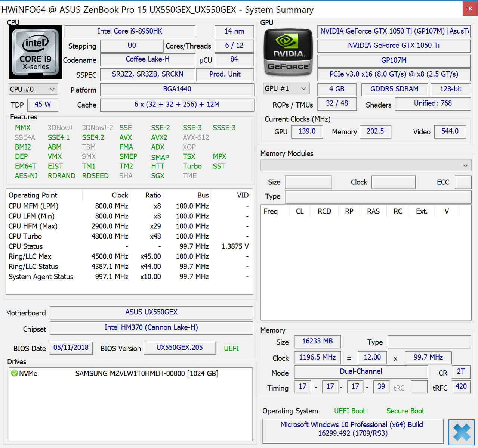
Task: Select the Operating Point column header
Action: [x=44, y=195]
